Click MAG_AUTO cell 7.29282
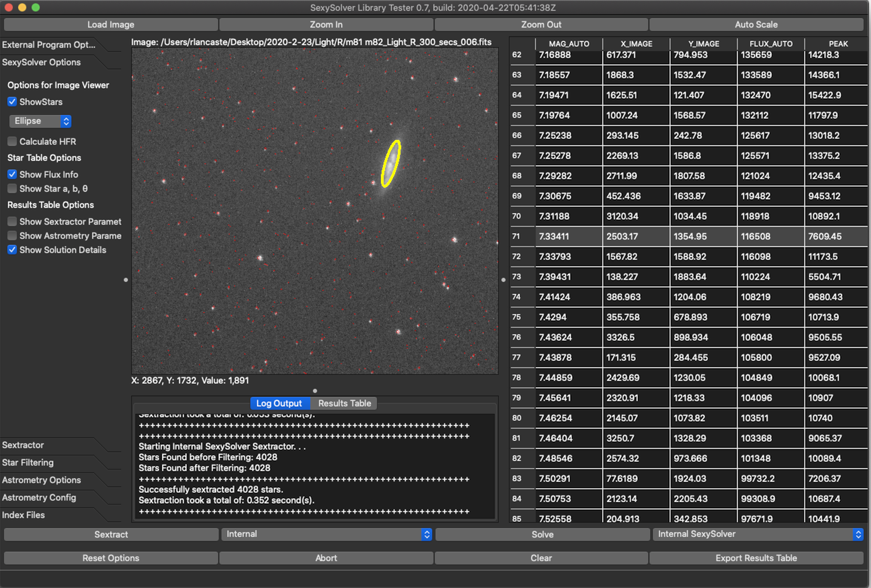This screenshot has height=588, width=871. pos(569,176)
